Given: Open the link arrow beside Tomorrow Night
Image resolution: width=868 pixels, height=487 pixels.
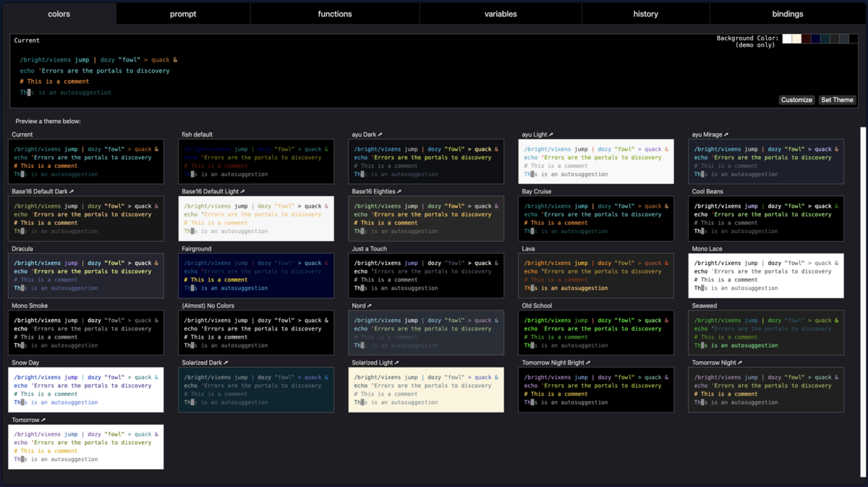Looking at the screenshot, I should point(740,363).
